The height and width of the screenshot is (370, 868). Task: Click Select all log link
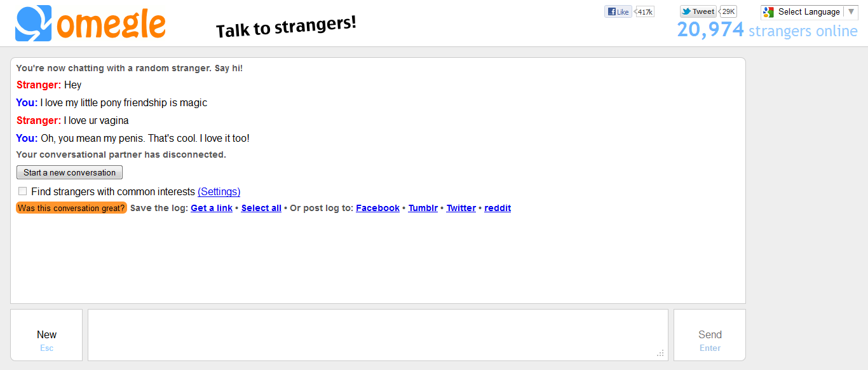pos(261,208)
